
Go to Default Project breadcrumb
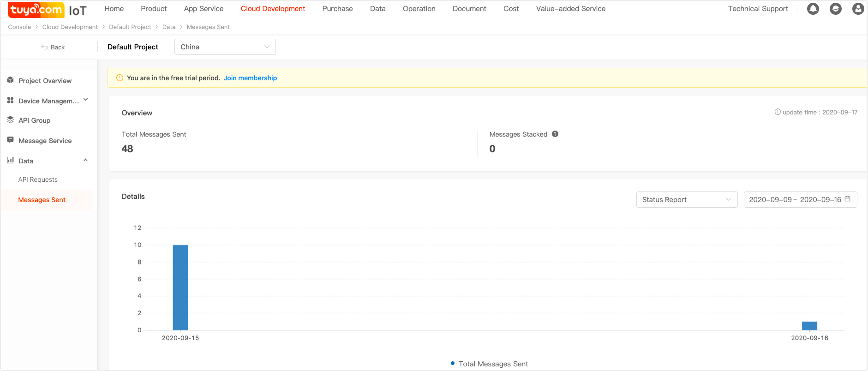tap(130, 27)
